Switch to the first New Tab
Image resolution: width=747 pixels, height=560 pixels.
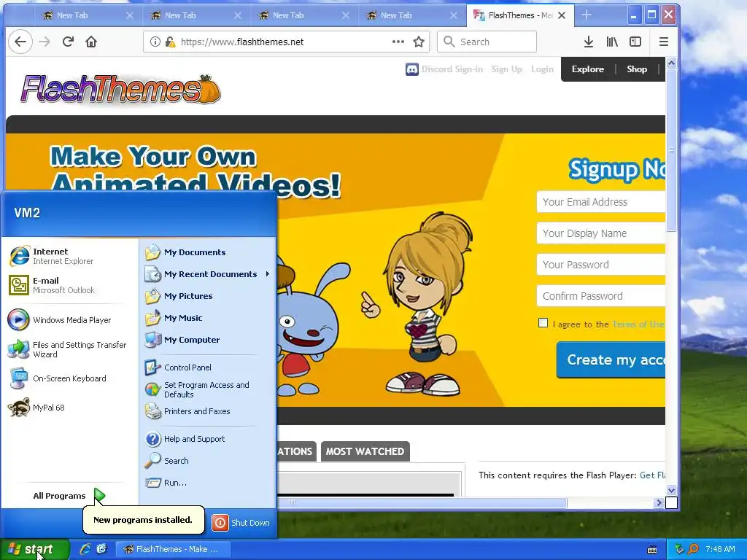click(88, 15)
